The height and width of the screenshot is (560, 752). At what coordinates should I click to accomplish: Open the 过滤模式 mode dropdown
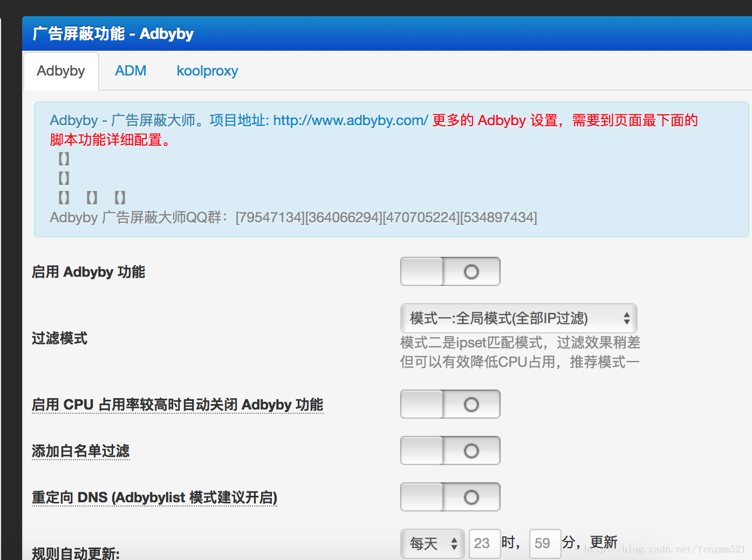click(x=518, y=318)
